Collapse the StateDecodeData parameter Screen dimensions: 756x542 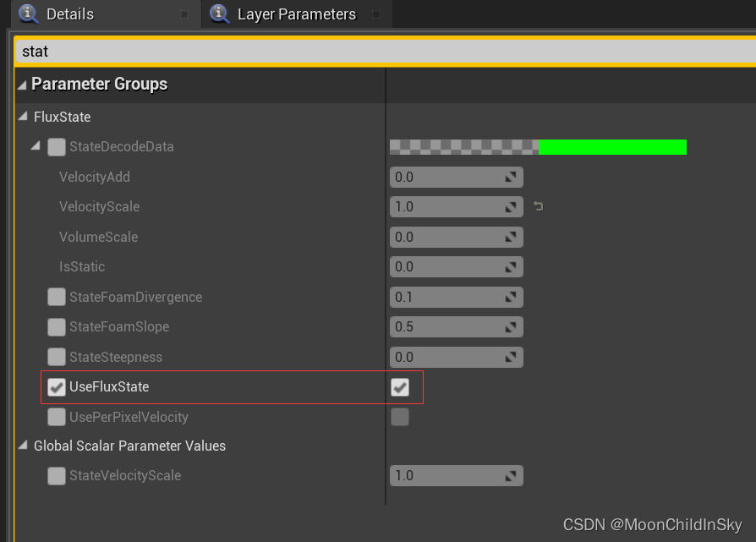[x=36, y=145]
